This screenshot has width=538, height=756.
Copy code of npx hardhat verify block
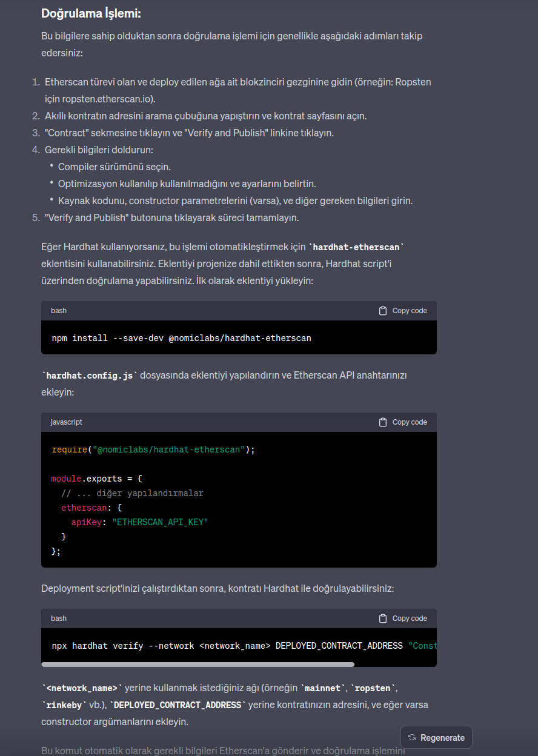point(403,618)
